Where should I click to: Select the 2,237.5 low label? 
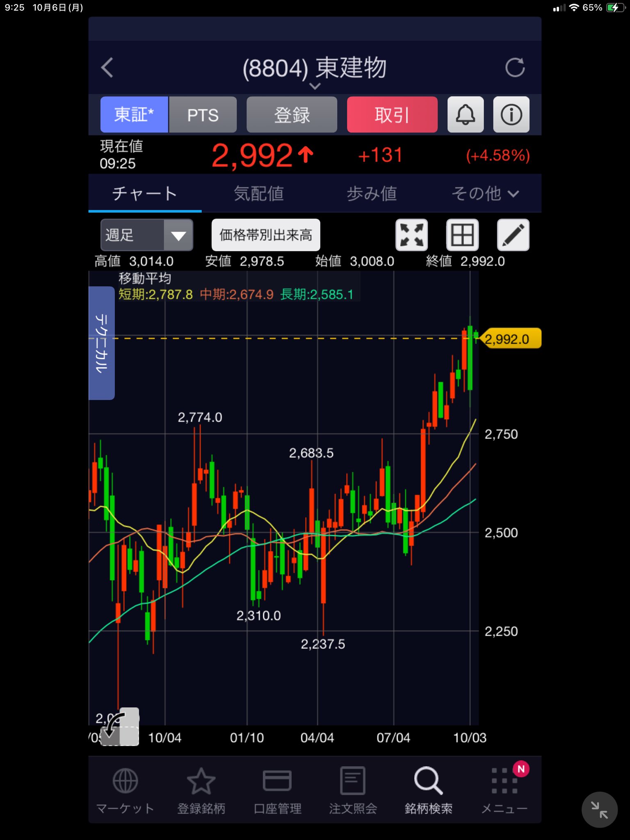point(323,644)
